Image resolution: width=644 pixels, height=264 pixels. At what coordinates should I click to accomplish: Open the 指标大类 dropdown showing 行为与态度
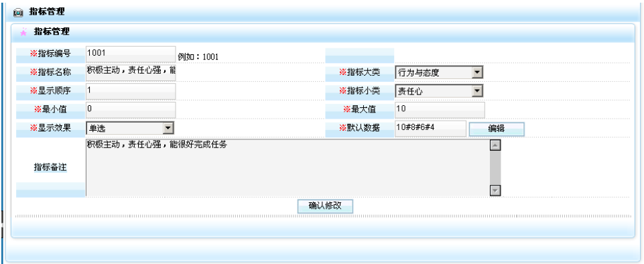[439, 72]
